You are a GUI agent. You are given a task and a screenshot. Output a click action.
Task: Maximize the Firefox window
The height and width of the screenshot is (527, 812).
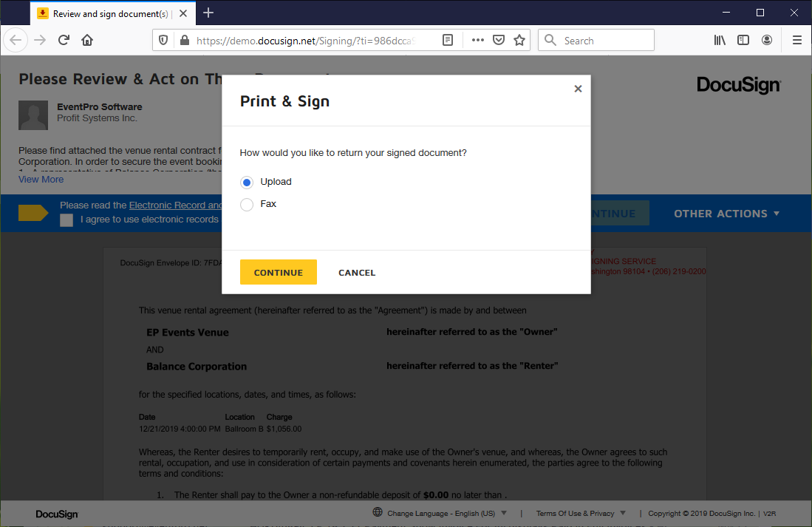tap(760, 13)
